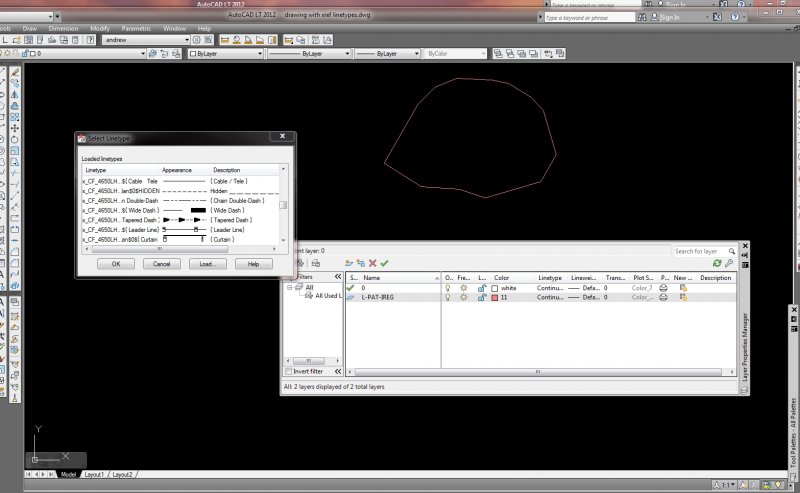Switch to the Layout1 tab
This screenshot has width=800, height=493.
tap(94, 475)
